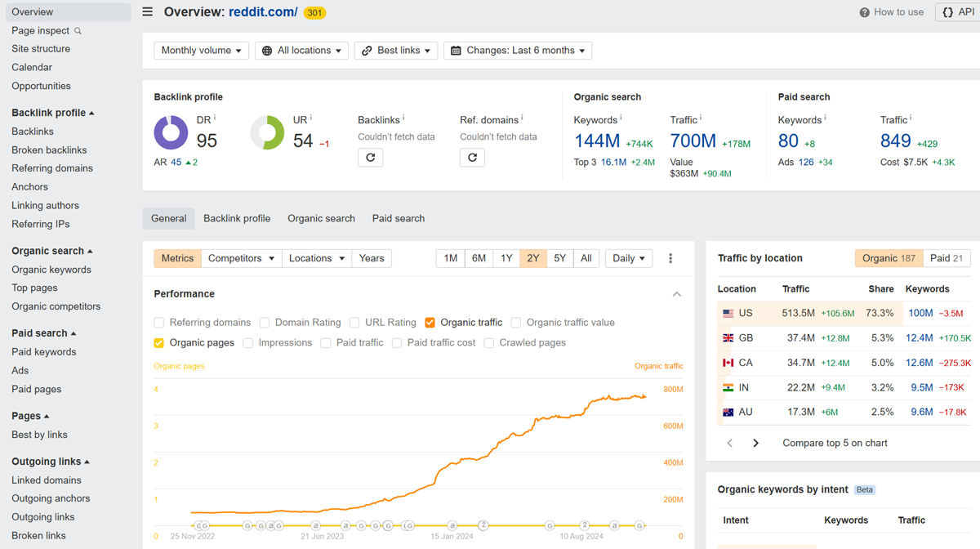Click the Organic Keywords info icon
This screenshot has height=549, width=980.
coord(621,118)
